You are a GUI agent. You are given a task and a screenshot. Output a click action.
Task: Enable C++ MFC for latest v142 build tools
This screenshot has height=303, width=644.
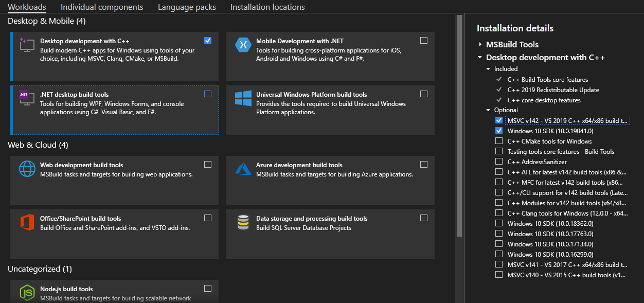[499, 182]
